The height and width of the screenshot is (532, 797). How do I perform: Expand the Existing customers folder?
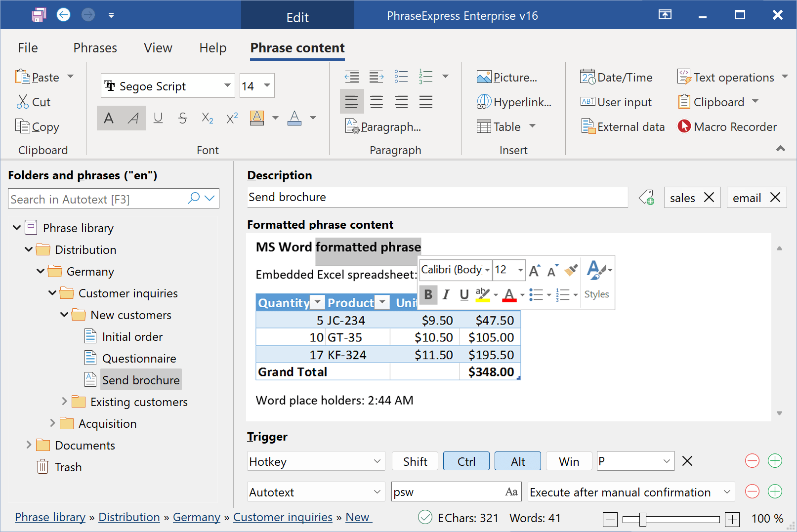(64, 402)
